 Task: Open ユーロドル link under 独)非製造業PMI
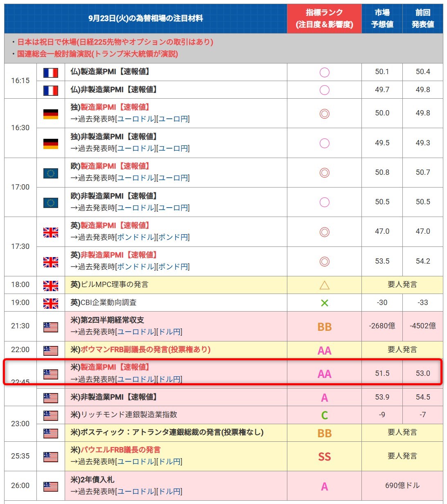(x=136, y=149)
